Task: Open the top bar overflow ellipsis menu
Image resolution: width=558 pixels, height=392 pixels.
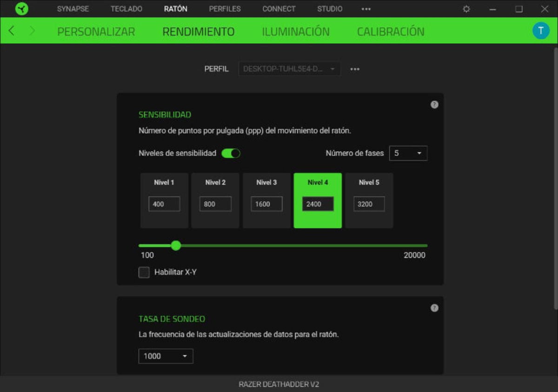Action: [366, 8]
